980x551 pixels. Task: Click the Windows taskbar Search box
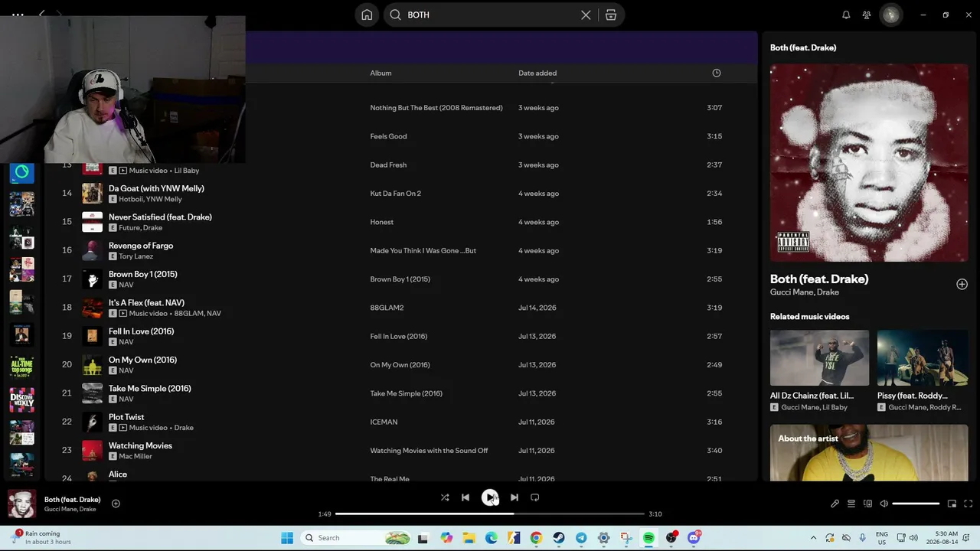click(357, 538)
